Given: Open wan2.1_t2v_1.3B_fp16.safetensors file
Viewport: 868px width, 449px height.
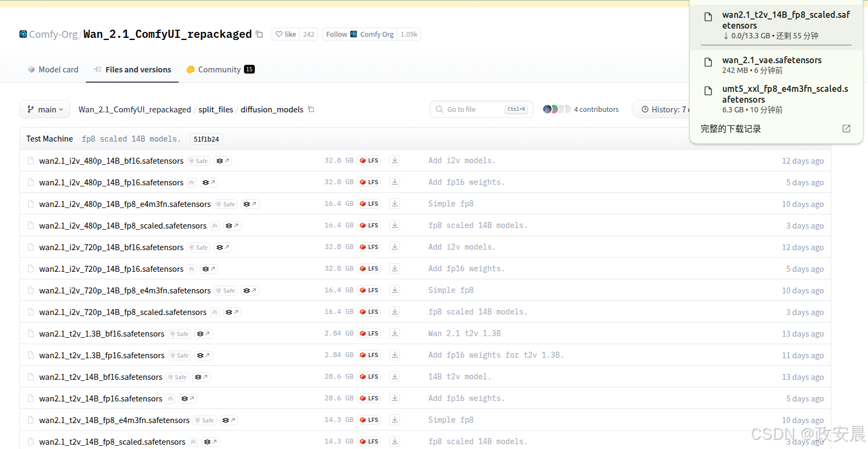Looking at the screenshot, I should [101, 355].
